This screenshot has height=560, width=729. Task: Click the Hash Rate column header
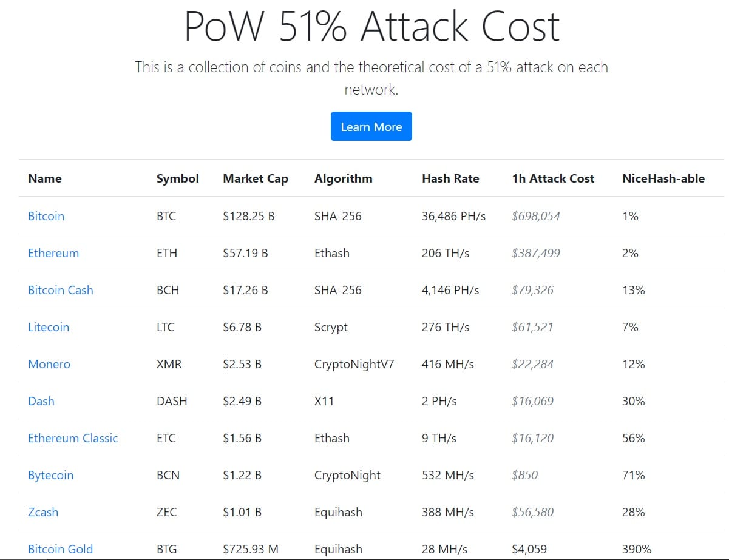click(450, 178)
